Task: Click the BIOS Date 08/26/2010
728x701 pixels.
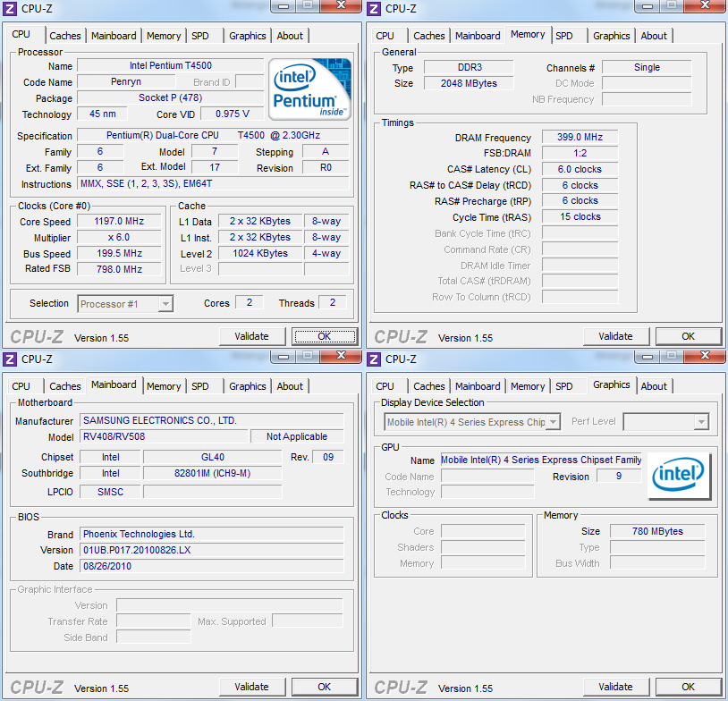Action: pyautogui.click(x=212, y=566)
